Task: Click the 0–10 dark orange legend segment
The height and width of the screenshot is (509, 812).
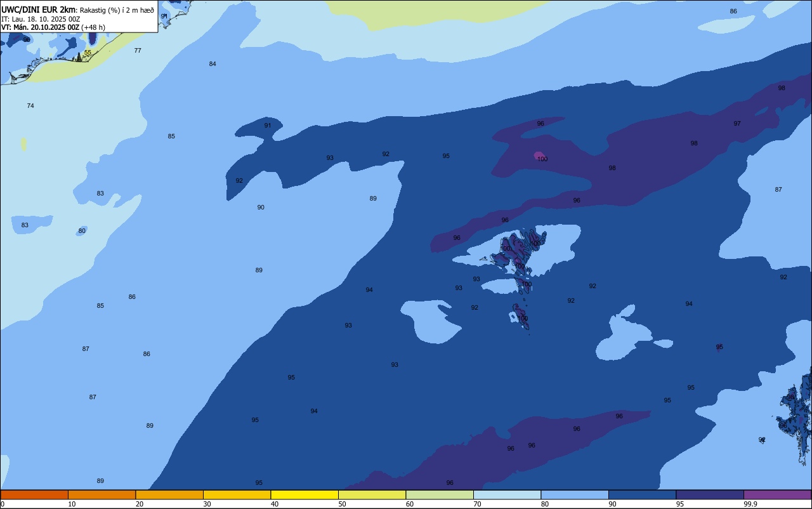Action: click(34, 494)
